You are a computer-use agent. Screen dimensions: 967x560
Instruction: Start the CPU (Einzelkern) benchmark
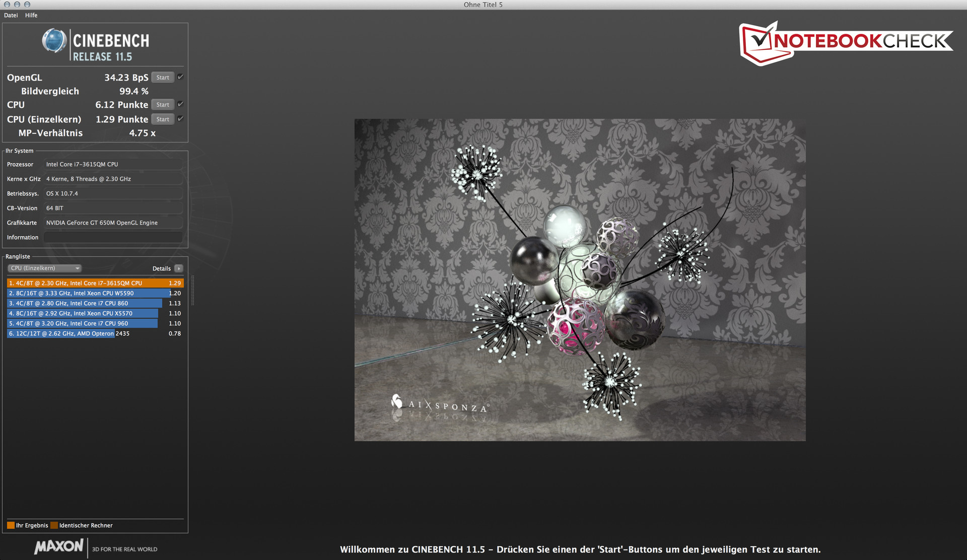click(163, 119)
